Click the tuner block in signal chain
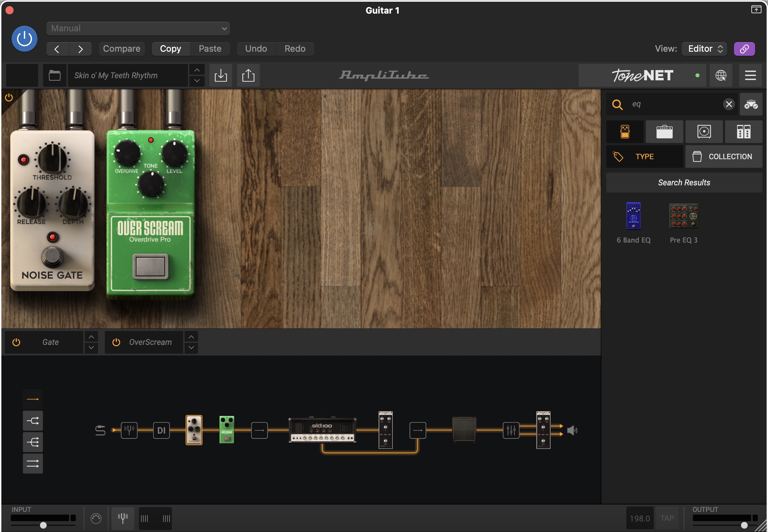 (x=129, y=430)
